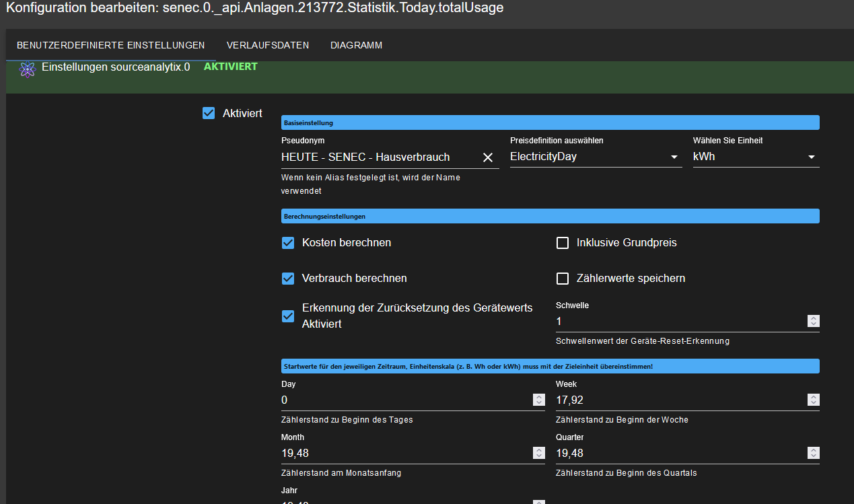
Task: Click the Month value spinner arrows
Action: (538, 453)
